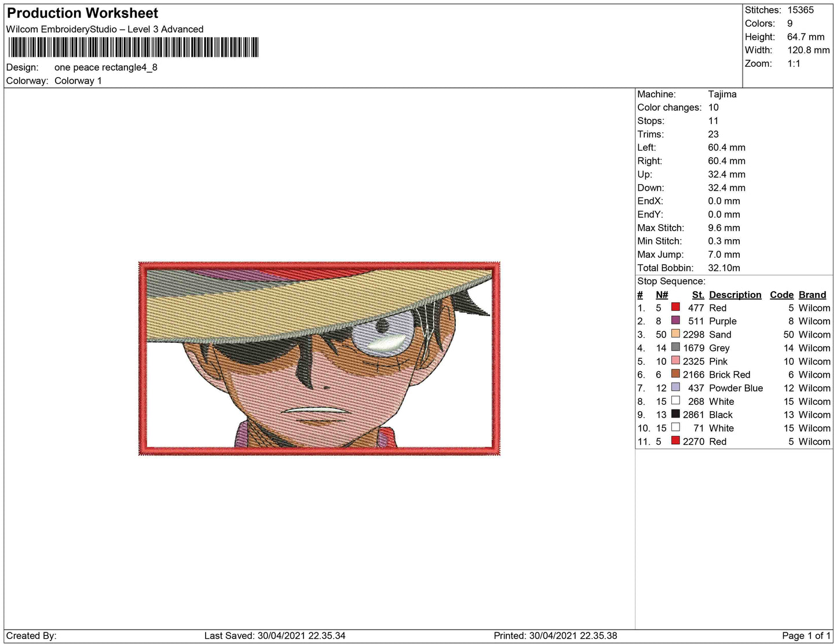Viewport: 837px width, 644px height.
Task: Select stitch count "1679" in Grey row
Action: [693, 347]
